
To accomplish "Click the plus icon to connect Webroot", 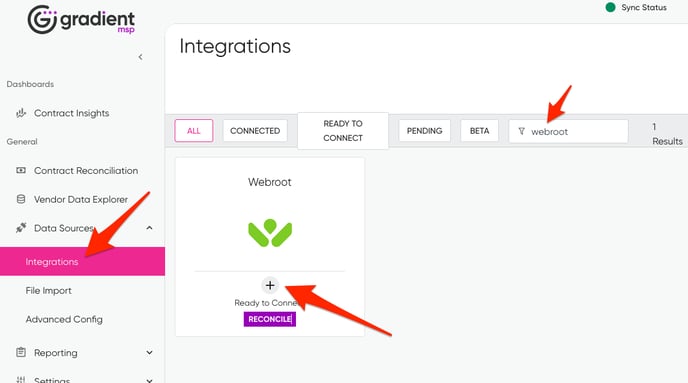I will point(270,286).
